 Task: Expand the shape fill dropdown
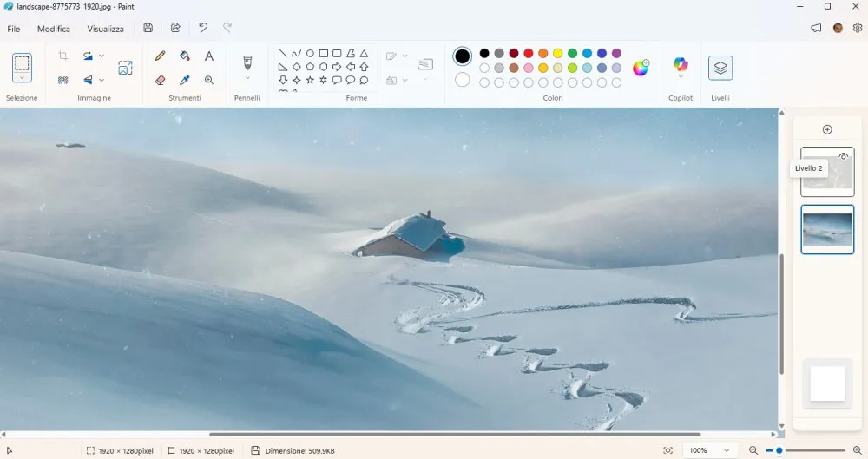click(x=404, y=81)
